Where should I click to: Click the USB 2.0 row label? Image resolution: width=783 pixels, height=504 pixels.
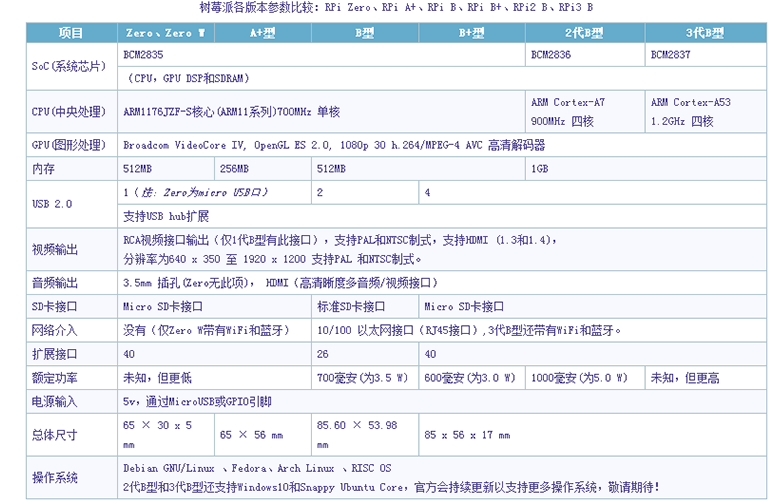coord(72,204)
